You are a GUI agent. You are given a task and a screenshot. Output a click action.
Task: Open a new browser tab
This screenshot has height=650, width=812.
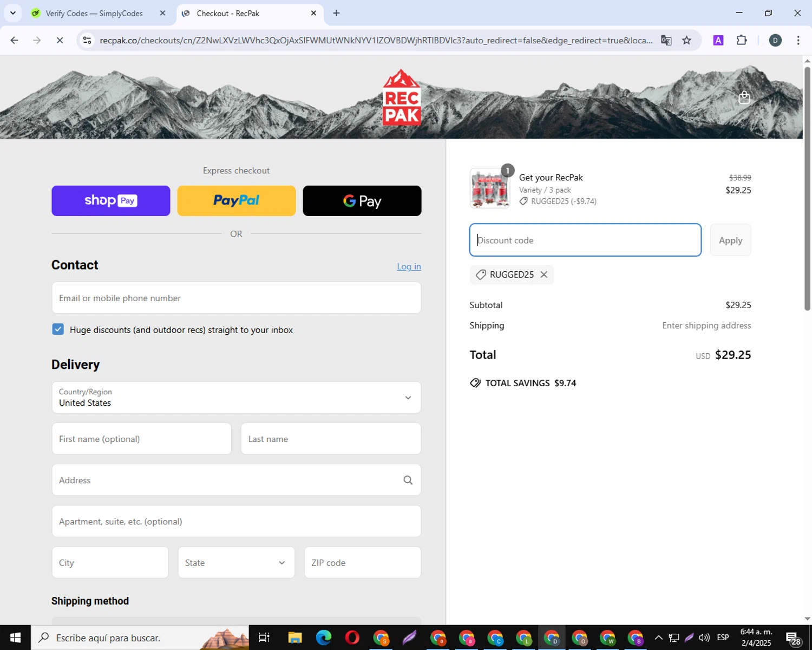[337, 13]
